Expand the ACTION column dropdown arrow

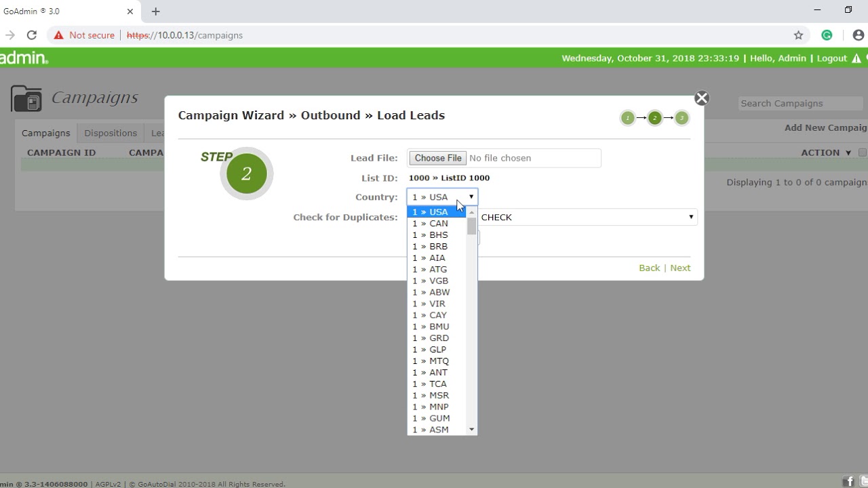click(x=848, y=153)
